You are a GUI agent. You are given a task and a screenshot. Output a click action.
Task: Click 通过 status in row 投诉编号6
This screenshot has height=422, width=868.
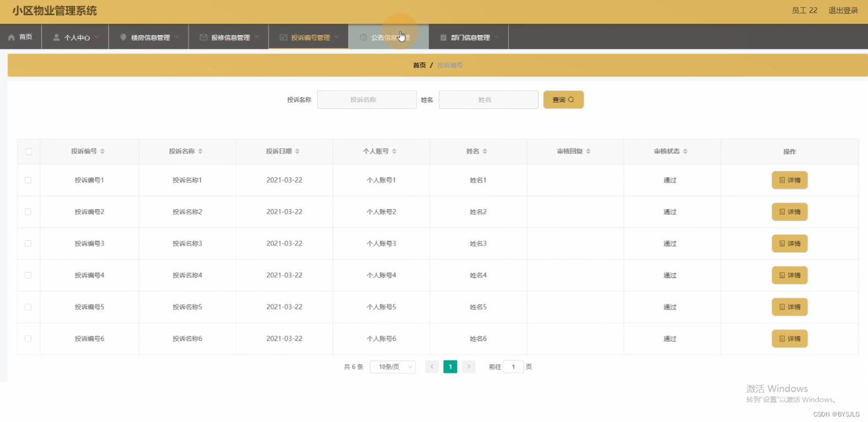coord(670,339)
